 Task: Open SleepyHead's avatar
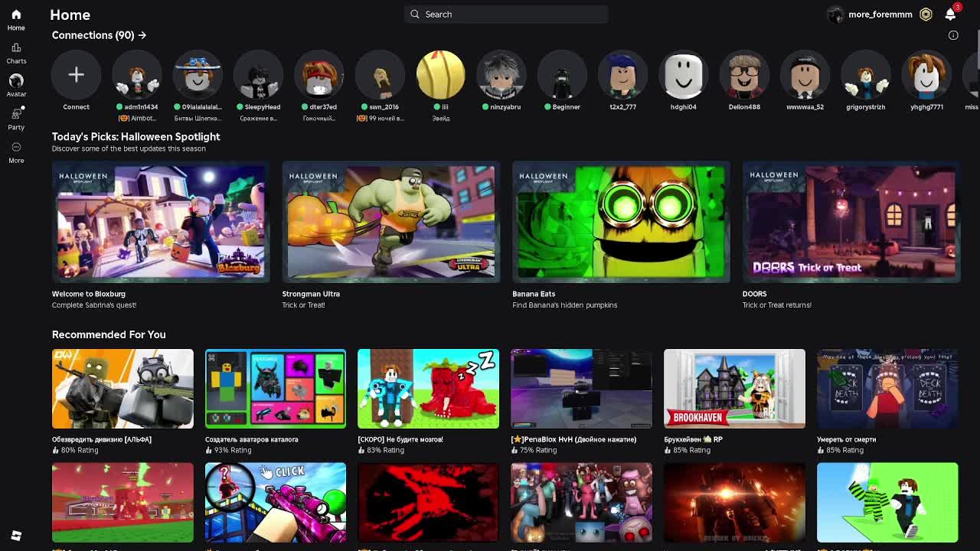click(x=258, y=75)
